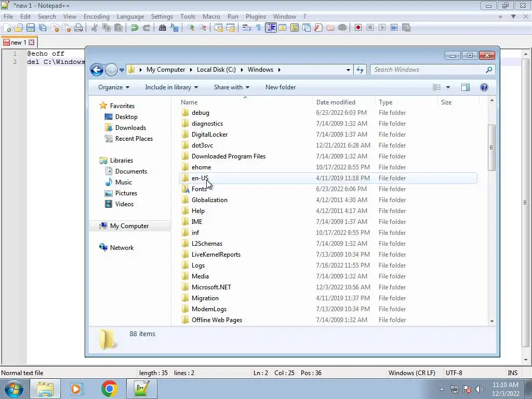Toggle the preview pane button

(465, 87)
